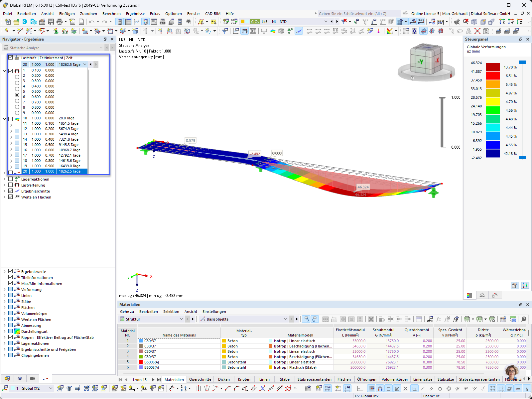The height and width of the screenshot is (399, 532).
Task: Click the camera icon in navigator footer
Action: click(x=33, y=378)
